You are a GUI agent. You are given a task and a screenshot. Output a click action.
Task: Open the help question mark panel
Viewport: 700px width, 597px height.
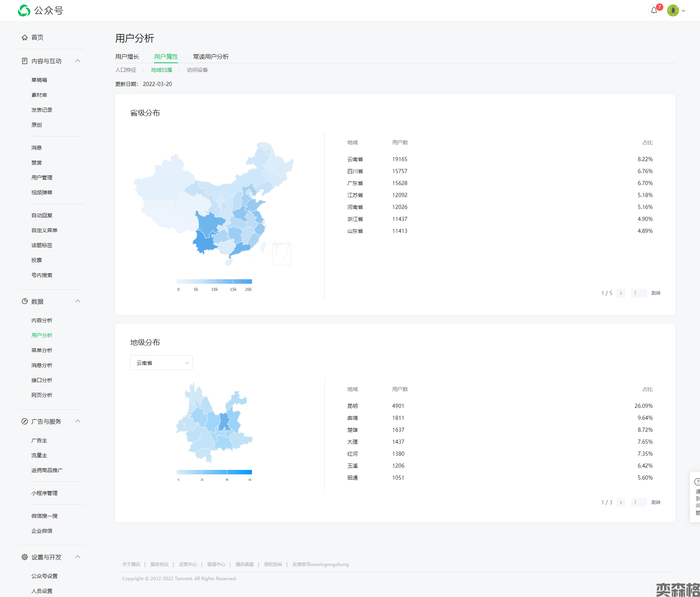pos(697,482)
